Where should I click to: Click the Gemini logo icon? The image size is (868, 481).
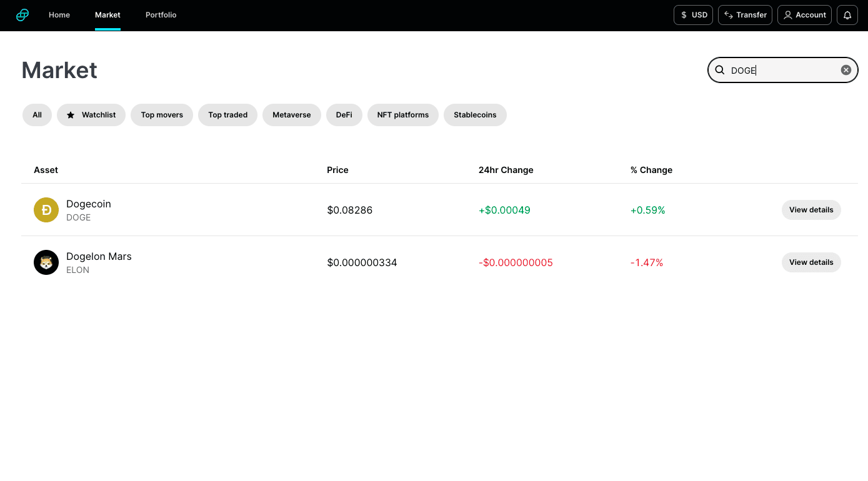tap(22, 15)
